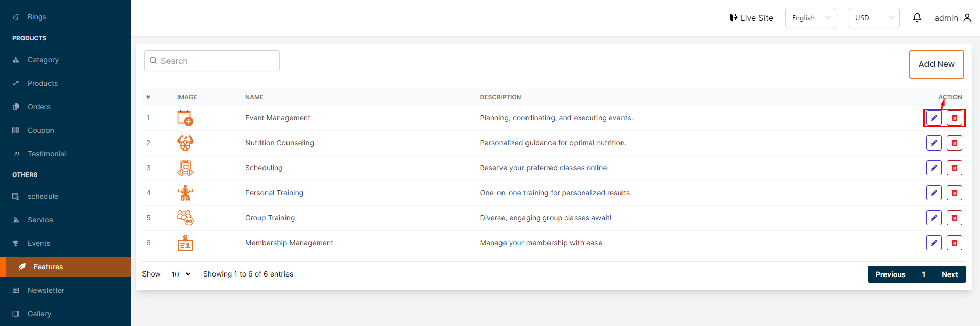Image resolution: width=980 pixels, height=326 pixels.
Task: Edit the Scheduling feature entry
Action: [x=934, y=168]
